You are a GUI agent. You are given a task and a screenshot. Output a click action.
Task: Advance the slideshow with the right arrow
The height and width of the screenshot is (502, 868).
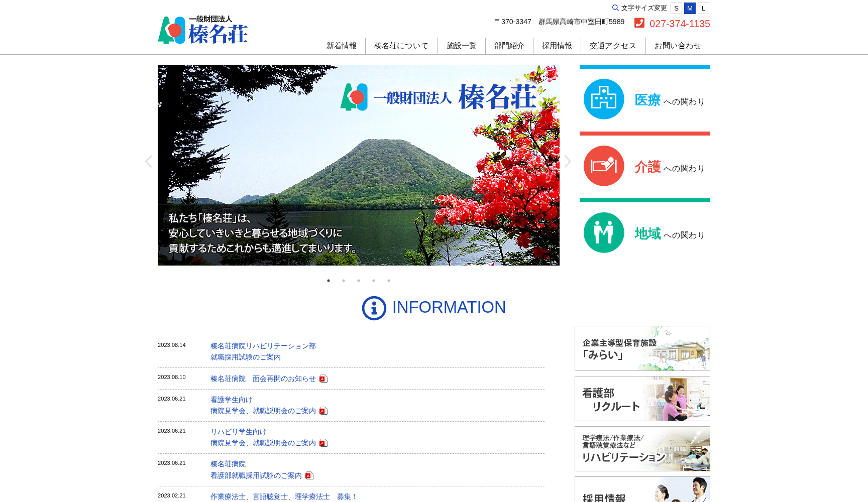coord(568,161)
